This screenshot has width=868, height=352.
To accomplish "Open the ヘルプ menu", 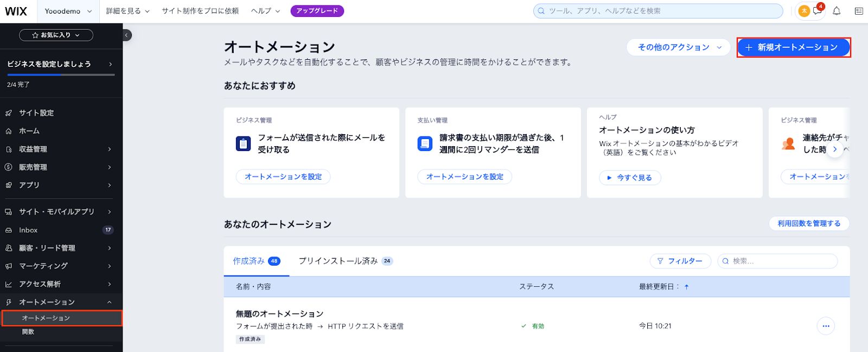I will (266, 11).
